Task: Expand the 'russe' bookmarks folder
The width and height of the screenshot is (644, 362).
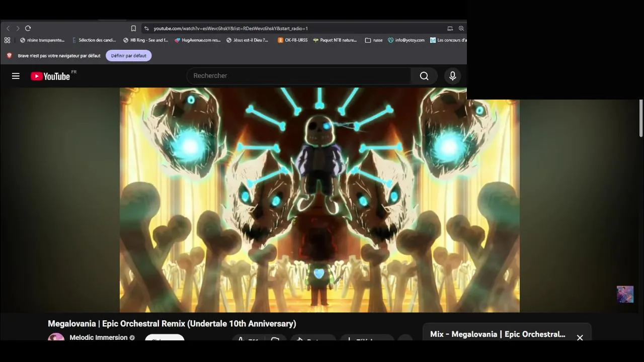Action: 374,40
